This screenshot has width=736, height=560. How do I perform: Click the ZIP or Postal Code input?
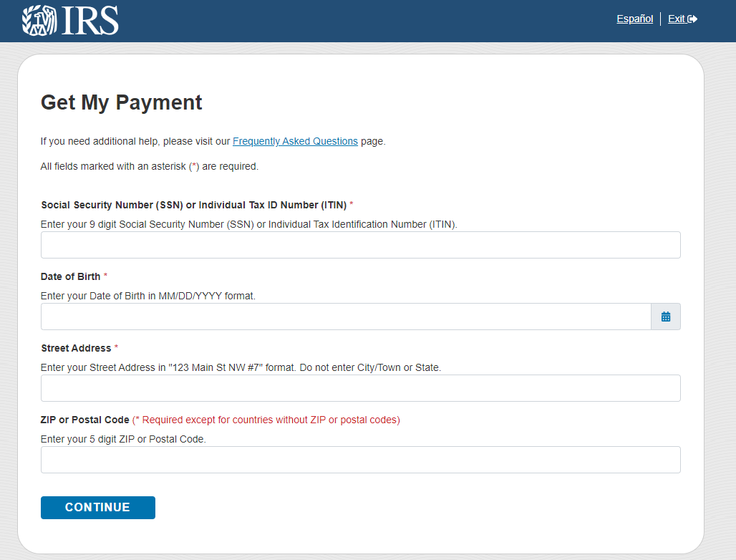point(360,460)
